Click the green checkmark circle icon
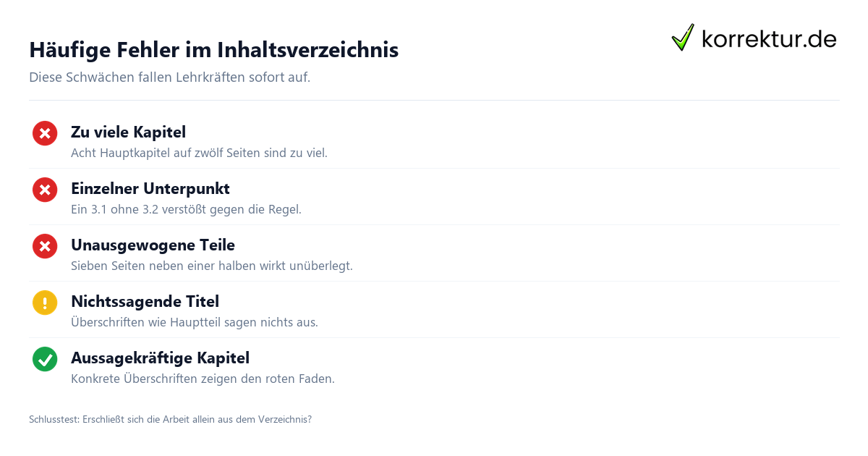This screenshot has height=456, width=868. coord(45,359)
